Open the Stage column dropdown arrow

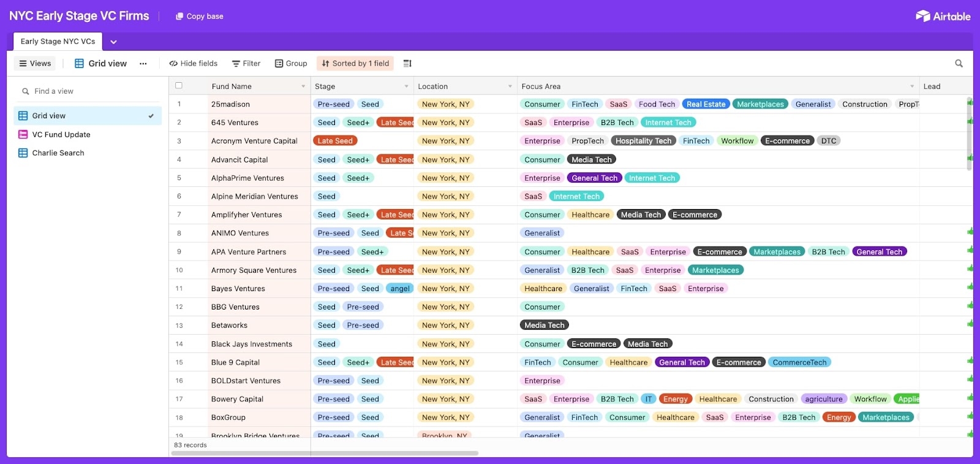coord(406,86)
